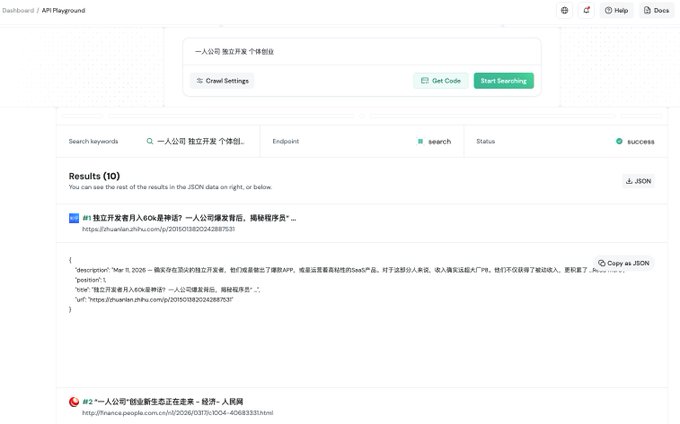Image resolution: width=680 pixels, height=424 pixels.
Task: Click into the search query input field
Action: point(362,52)
